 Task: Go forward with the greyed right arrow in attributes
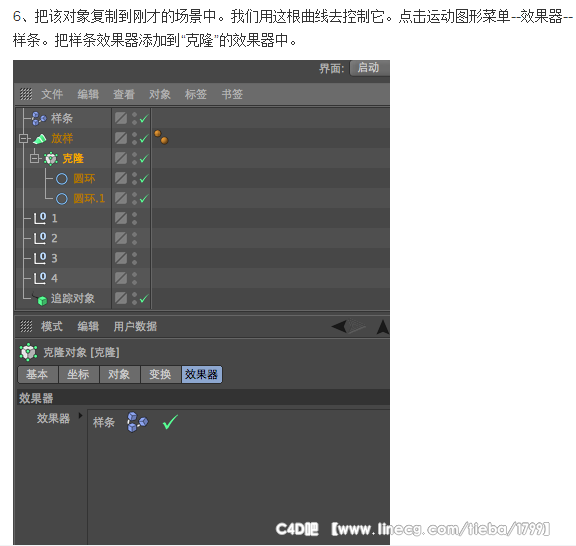tap(357, 326)
